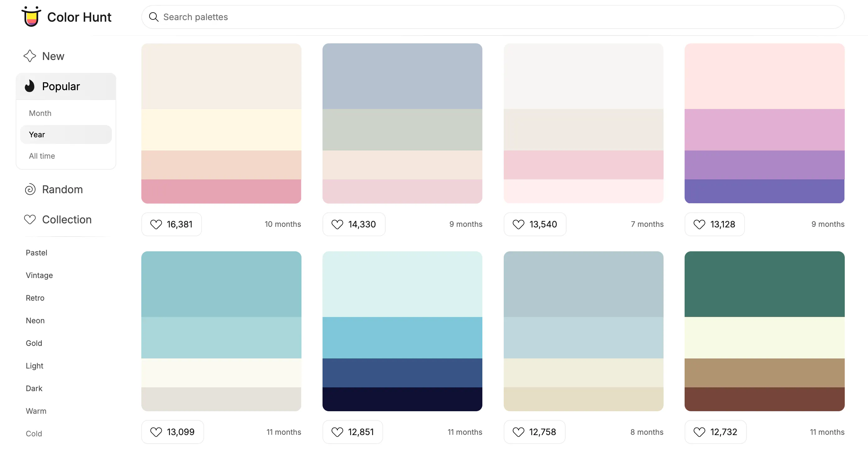
Task: Click the search magnifier icon
Action: [154, 17]
